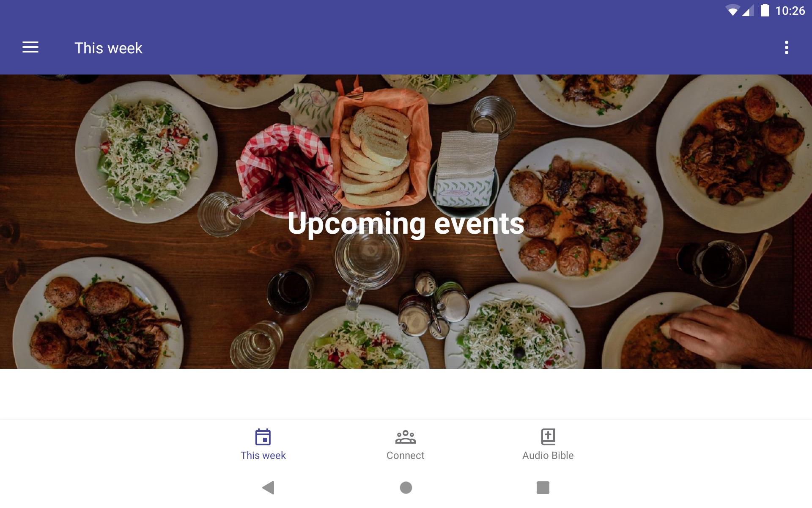Tap the Wi-Fi status icon
Viewport: 812px width, 508px height.
pyautogui.click(x=732, y=11)
